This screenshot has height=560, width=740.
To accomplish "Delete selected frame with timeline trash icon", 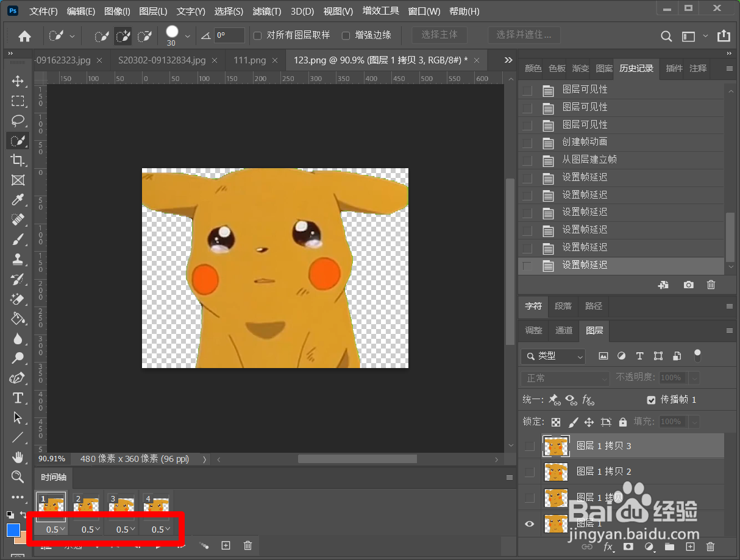I will point(247,545).
